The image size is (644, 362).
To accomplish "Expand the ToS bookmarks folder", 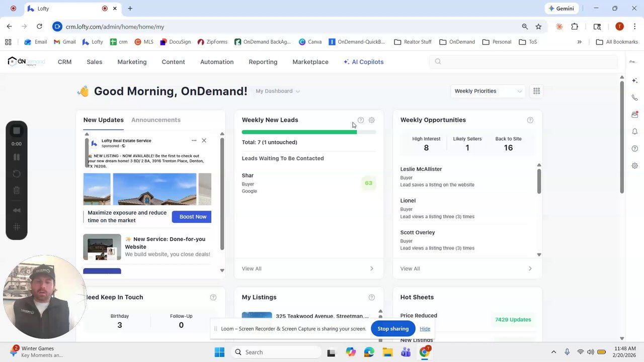I will (x=528, y=42).
